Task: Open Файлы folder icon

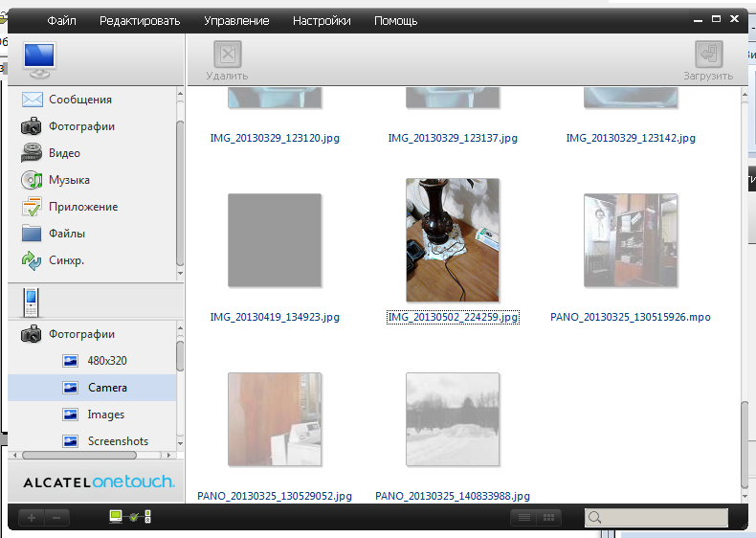Action: point(32,233)
